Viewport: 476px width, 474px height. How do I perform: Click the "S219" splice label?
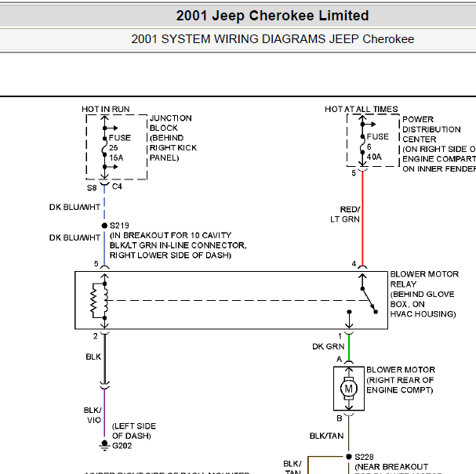(119, 226)
